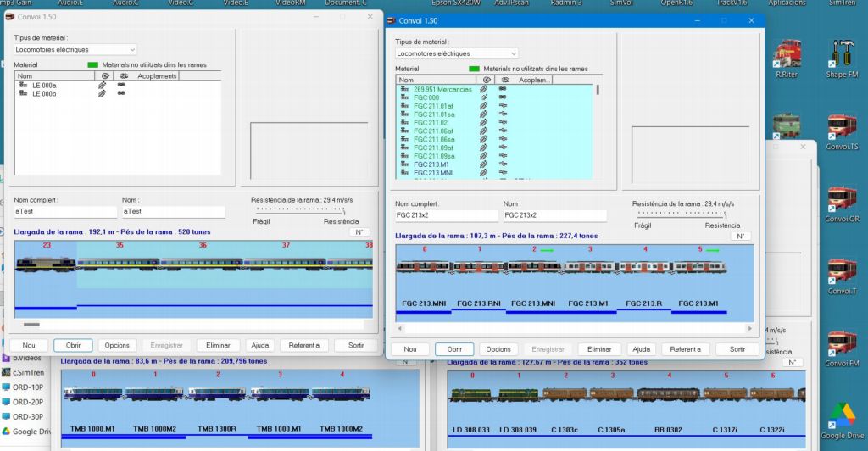Viewport: 868px width, 451px height.
Task: Click Eliminar button in FGC 213x2 window
Action: coord(599,349)
